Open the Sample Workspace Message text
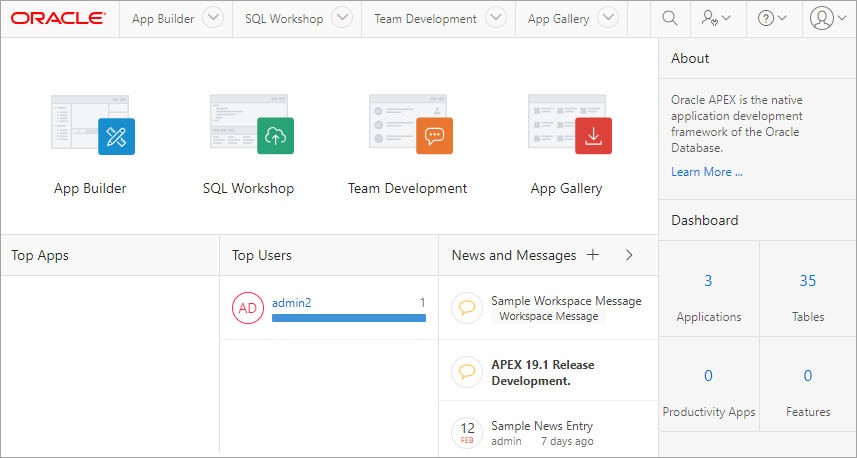857x458 pixels. coord(566,301)
